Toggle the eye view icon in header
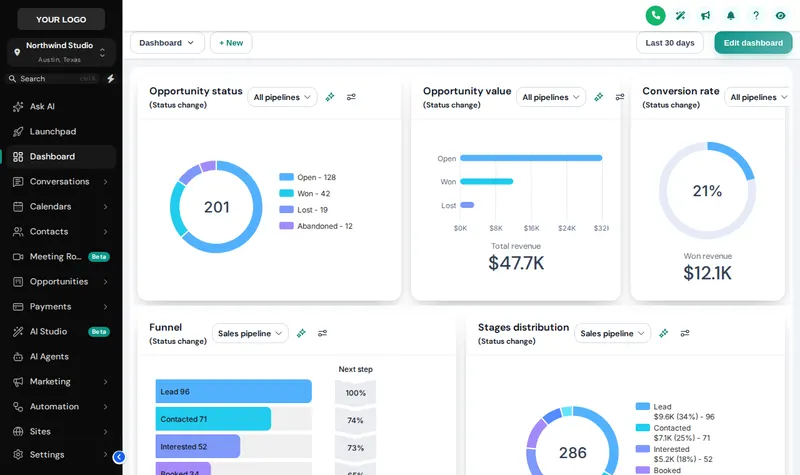 780,16
